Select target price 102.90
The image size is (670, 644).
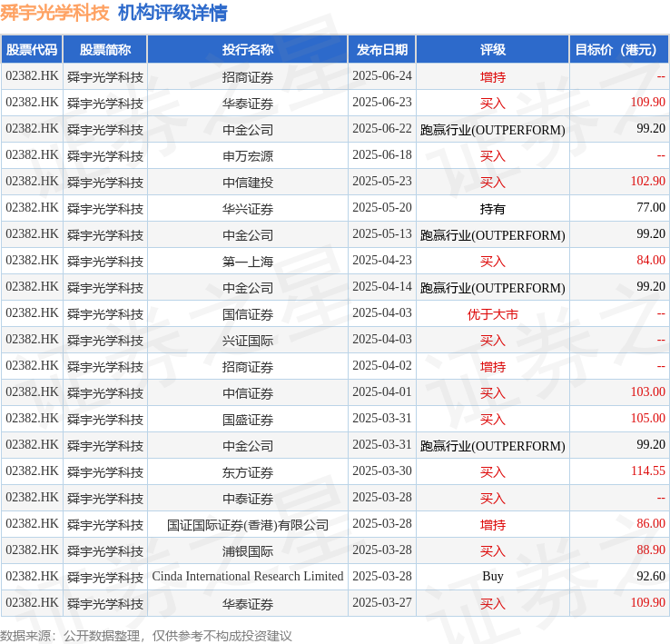(648, 182)
